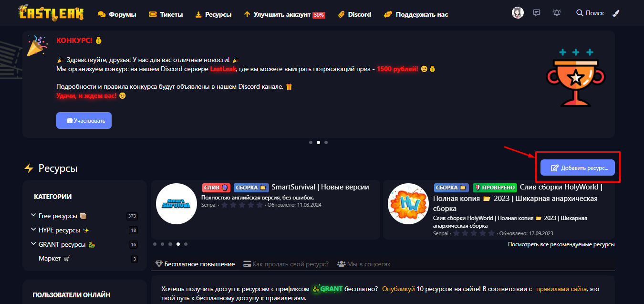Switch to Мы в соцсетях tab
This screenshot has width=644, height=304.
(x=364, y=264)
